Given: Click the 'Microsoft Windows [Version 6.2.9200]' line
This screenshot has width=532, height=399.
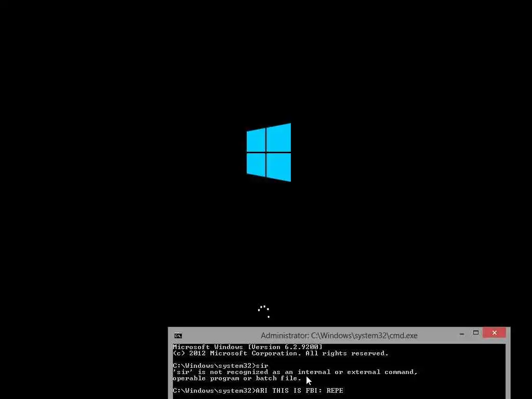Looking at the screenshot, I should tap(247, 347).
